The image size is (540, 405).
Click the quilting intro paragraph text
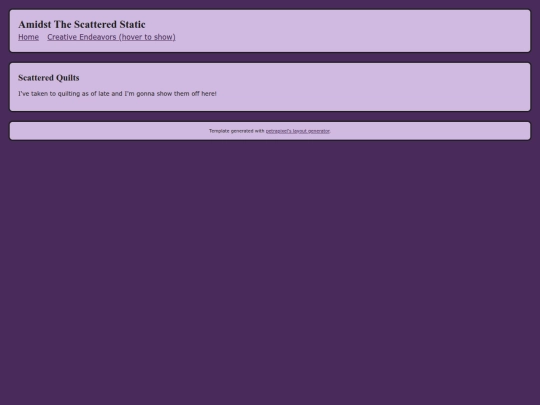coord(117,93)
